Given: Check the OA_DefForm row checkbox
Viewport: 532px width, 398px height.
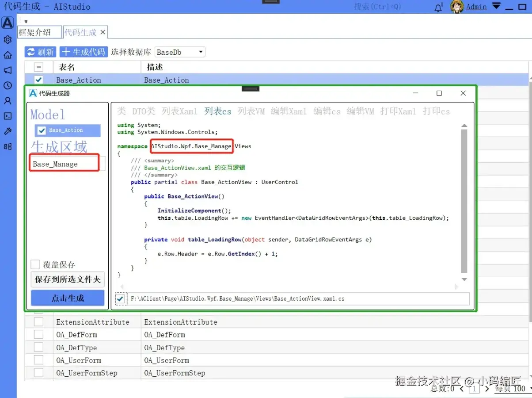Looking at the screenshot, I should tap(38, 335).
